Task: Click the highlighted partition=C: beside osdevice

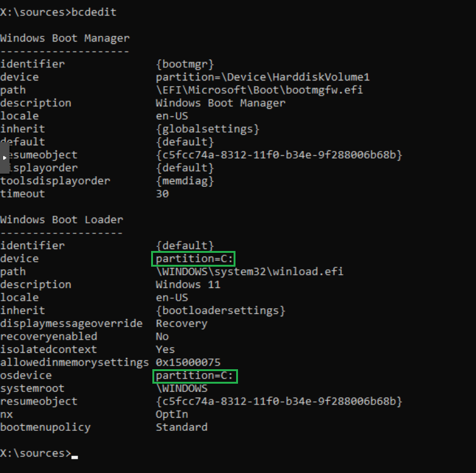Action: coord(195,376)
